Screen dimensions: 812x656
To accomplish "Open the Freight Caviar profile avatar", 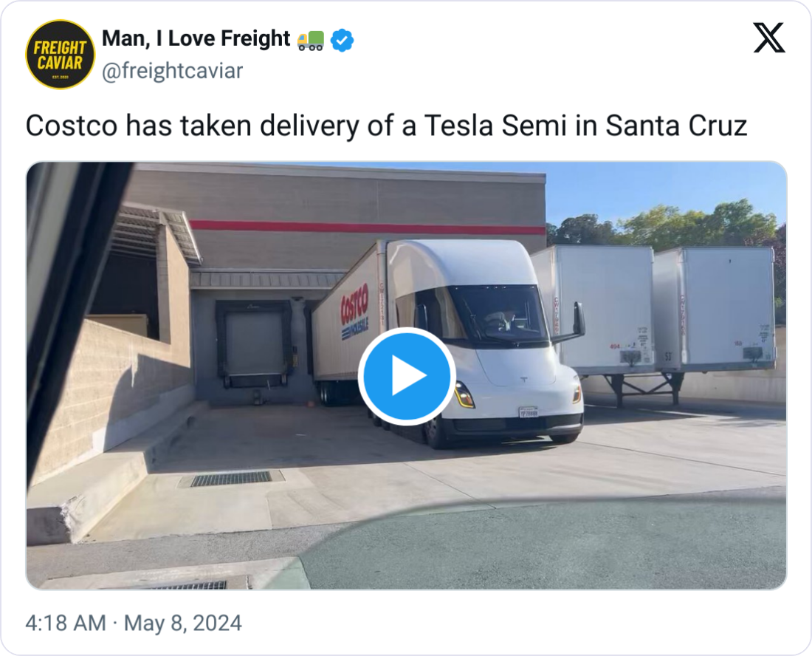I will [x=61, y=54].
